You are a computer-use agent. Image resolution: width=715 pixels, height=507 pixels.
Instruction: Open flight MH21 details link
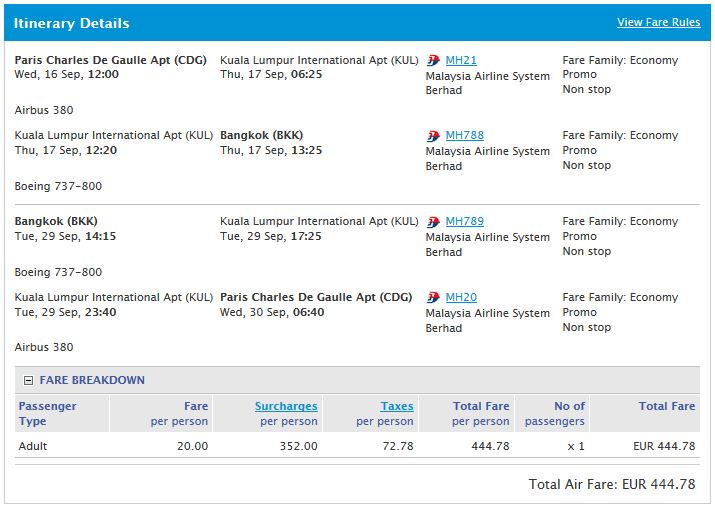(x=461, y=60)
